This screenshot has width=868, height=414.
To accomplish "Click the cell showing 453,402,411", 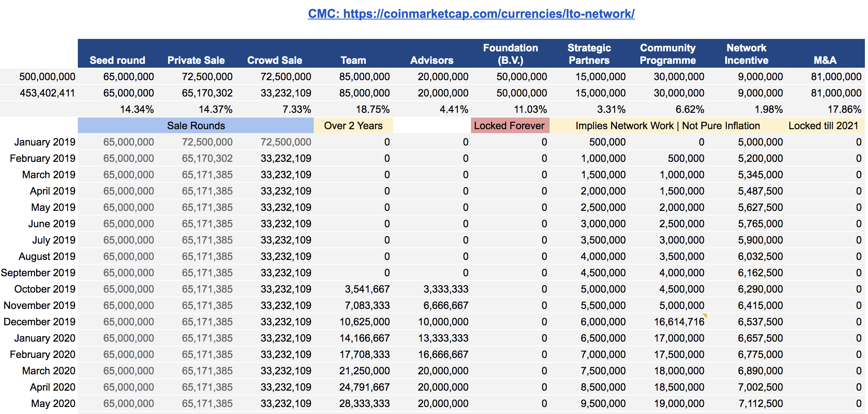I will point(47,93).
